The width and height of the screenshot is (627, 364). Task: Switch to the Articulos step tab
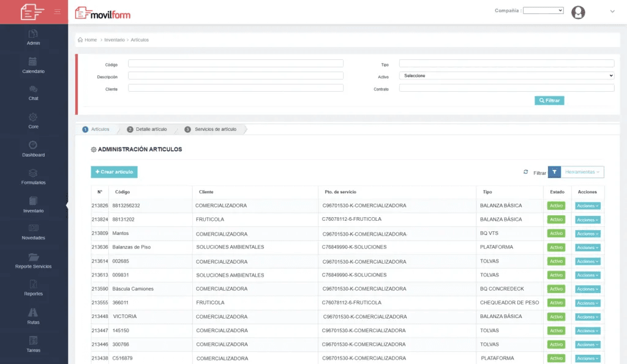coord(96,130)
